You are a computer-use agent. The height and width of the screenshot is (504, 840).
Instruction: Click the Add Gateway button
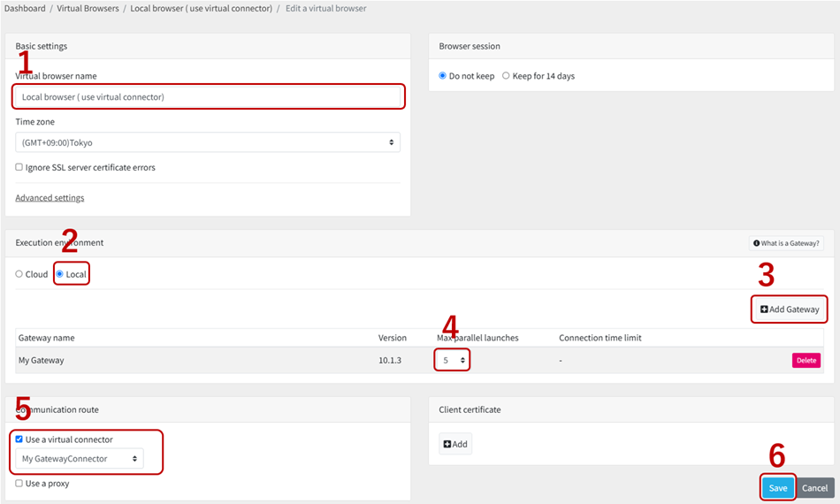point(790,309)
